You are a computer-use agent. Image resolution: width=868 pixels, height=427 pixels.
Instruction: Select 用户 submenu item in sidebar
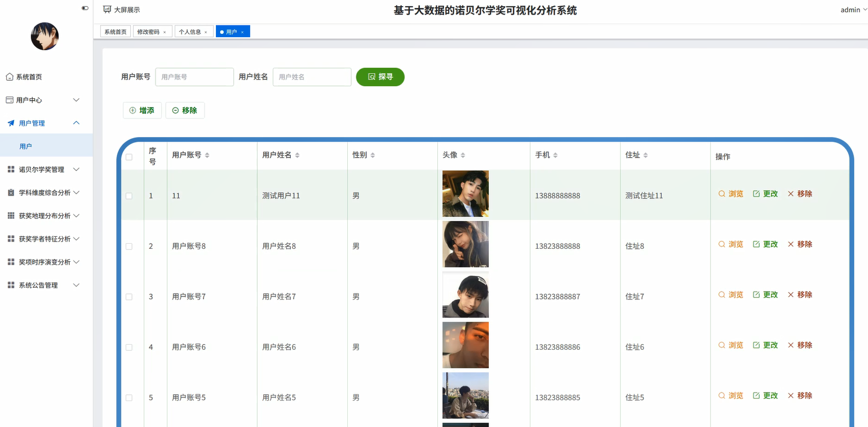pos(46,146)
